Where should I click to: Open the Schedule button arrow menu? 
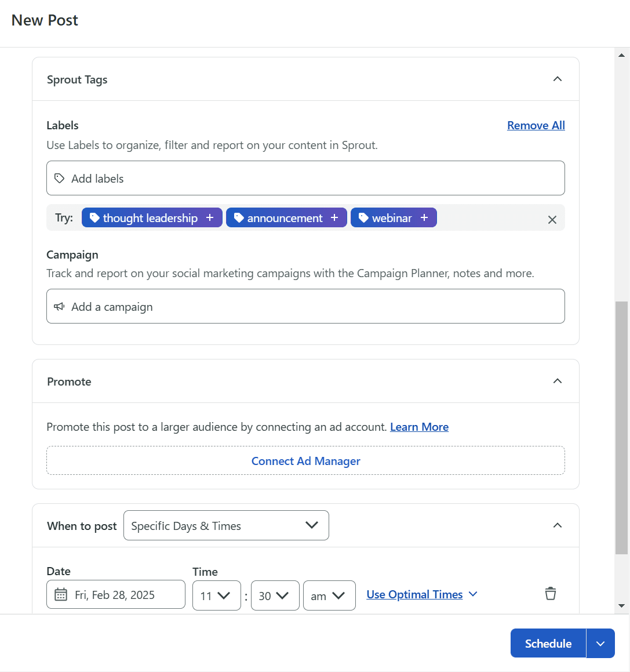click(x=600, y=644)
